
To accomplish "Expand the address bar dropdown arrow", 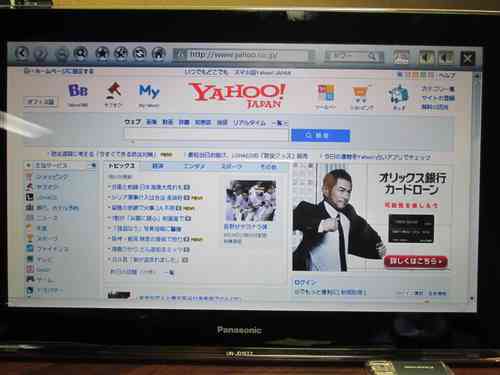I will click(x=312, y=55).
